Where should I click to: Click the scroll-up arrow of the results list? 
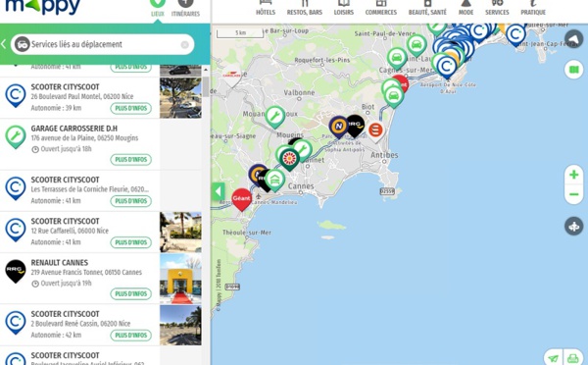click(206, 71)
